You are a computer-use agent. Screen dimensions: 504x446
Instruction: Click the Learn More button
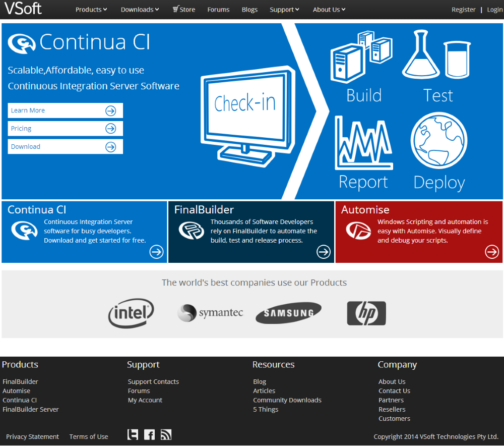pos(65,110)
